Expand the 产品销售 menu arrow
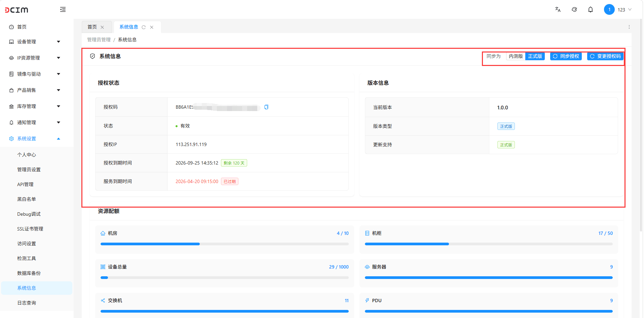644x318 pixels. point(59,90)
